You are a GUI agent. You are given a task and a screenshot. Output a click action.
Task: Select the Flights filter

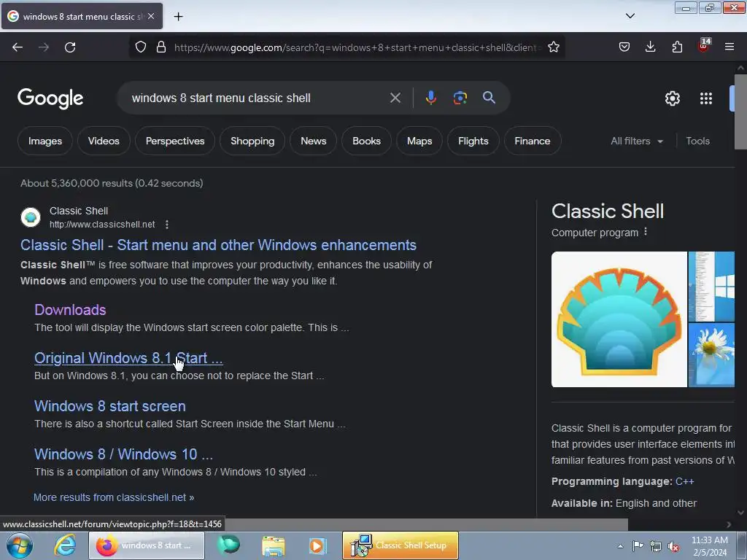tap(473, 141)
